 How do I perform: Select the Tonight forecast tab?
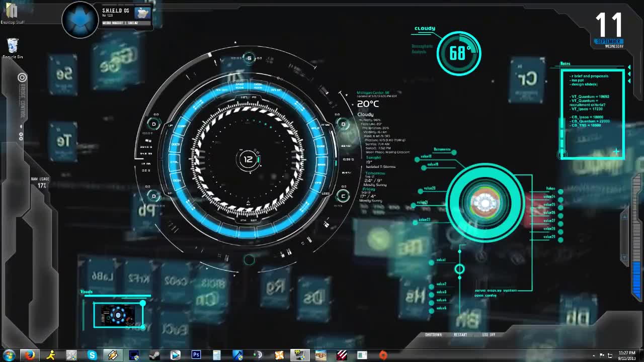tap(373, 157)
